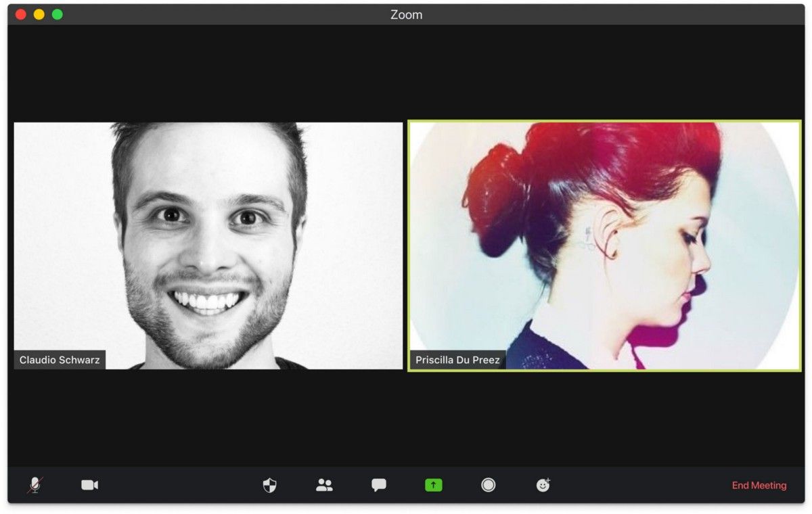
Task: Show the Participants panel
Action: click(x=325, y=485)
